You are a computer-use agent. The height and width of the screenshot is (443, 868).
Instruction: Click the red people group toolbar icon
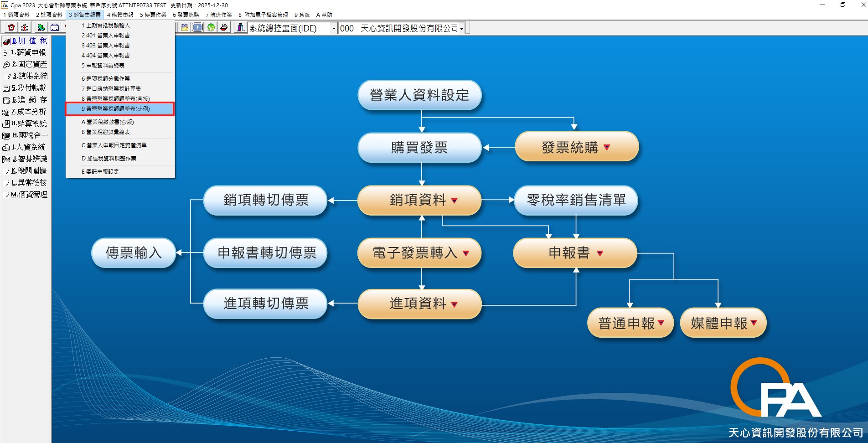(25, 27)
